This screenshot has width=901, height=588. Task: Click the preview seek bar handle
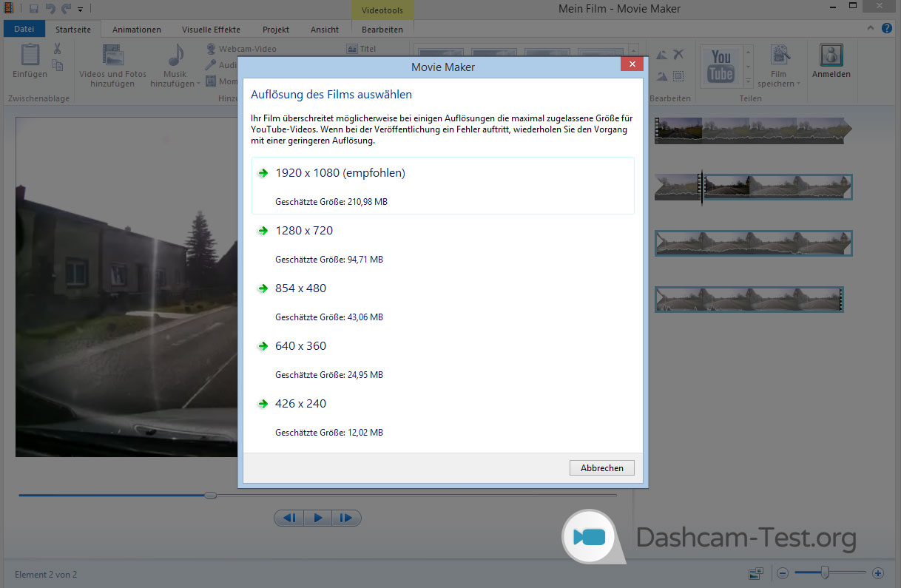coord(210,495)
